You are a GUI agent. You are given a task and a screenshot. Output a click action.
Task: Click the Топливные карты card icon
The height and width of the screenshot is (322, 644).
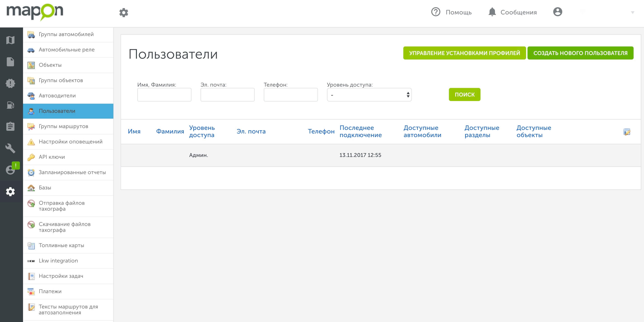coord(31,246)
